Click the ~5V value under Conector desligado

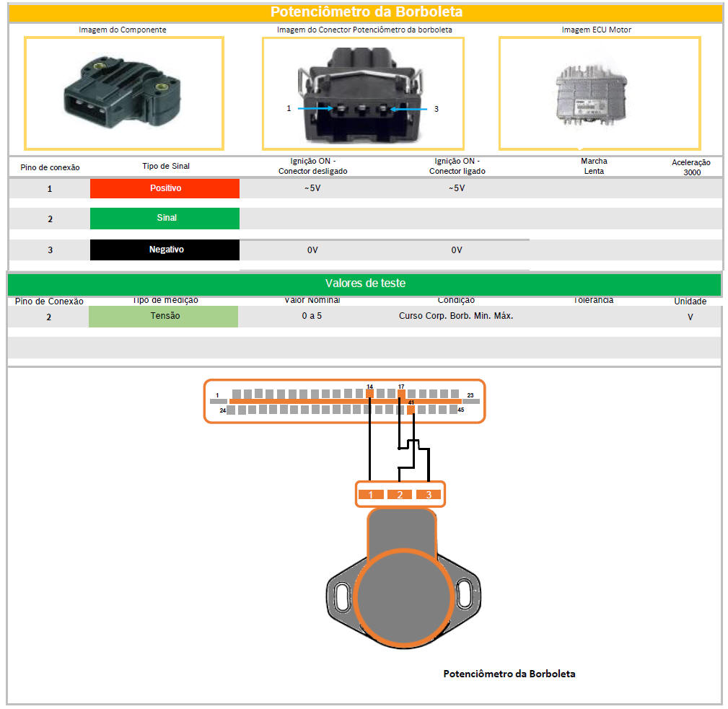[312, 188]
